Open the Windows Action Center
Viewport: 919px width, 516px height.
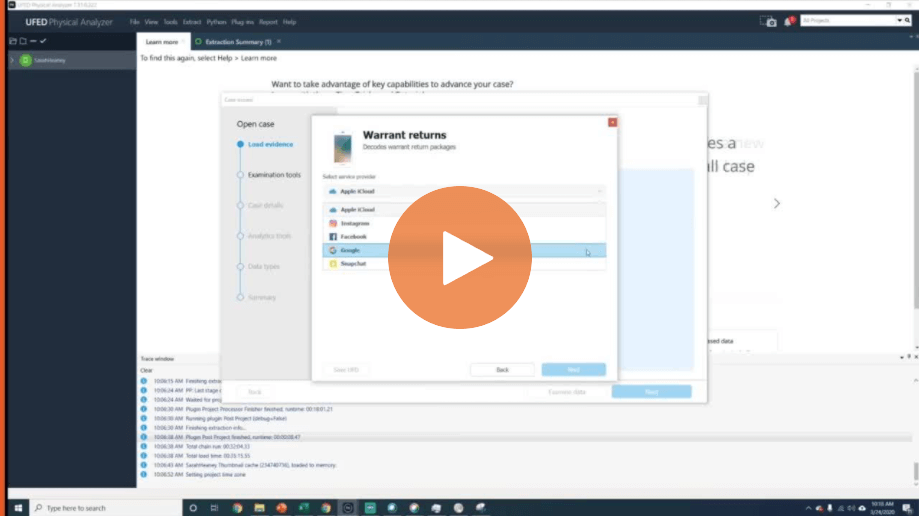pos(907,508)
